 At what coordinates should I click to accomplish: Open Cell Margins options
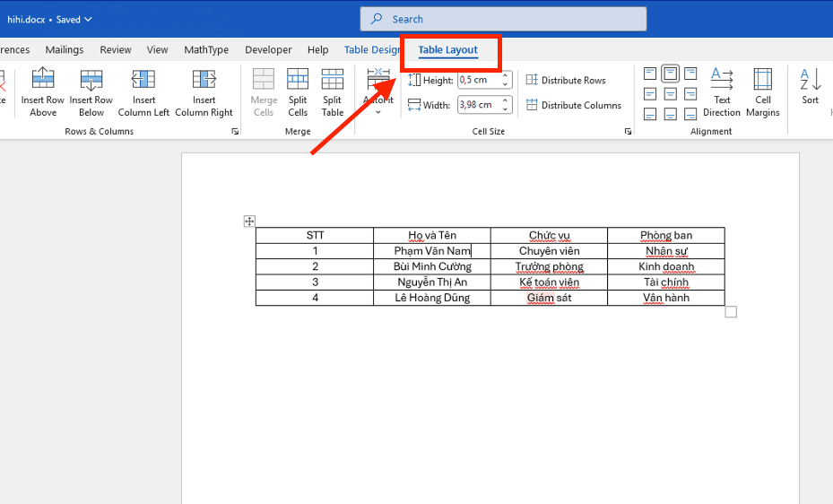tap(762, 91)
